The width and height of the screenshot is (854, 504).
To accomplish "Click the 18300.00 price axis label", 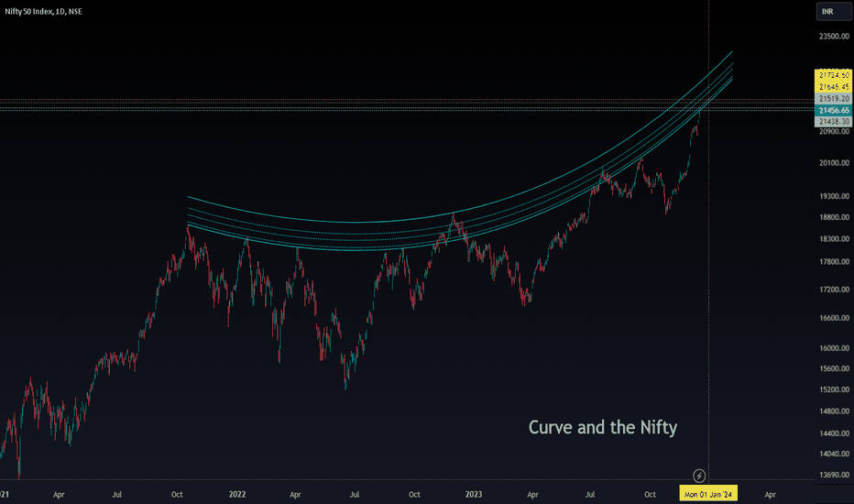I will [x=834, y=239].
